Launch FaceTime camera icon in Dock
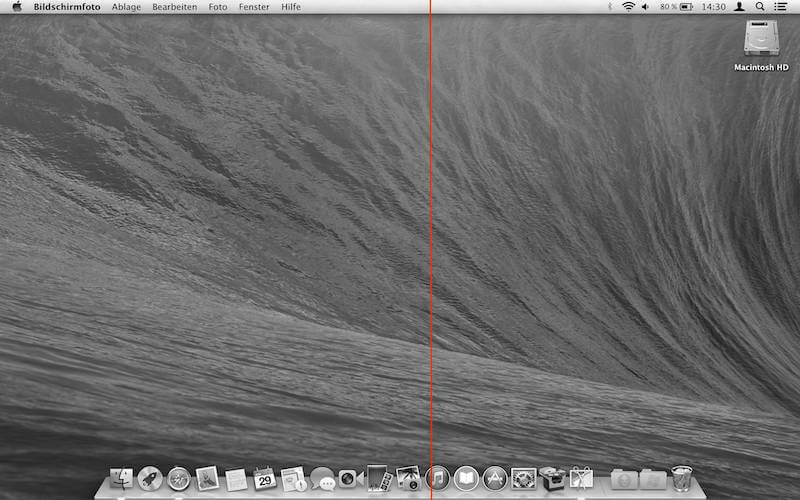800x500 pixels. click(351, 479)
